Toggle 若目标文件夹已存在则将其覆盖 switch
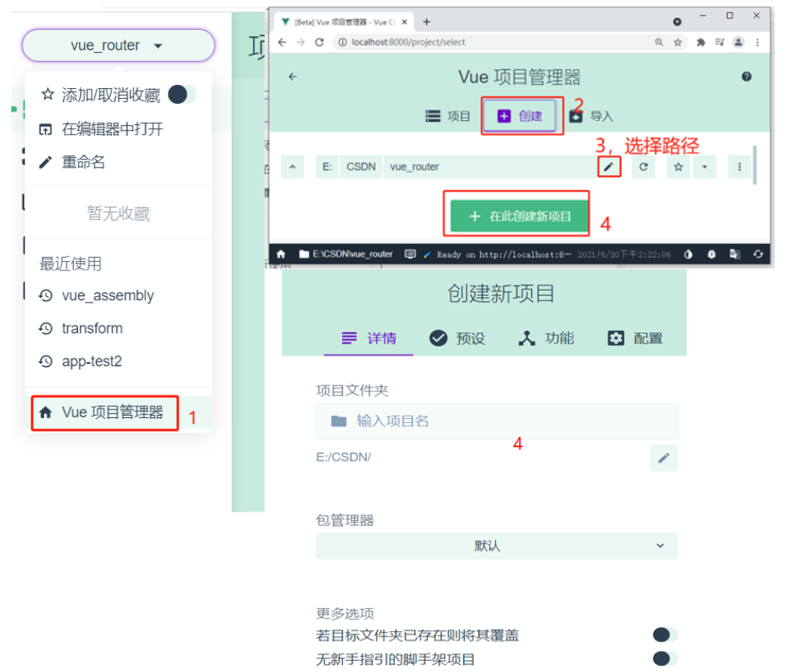Image resolution: width=786 pixels, height=672 pixels. [x=665, y=635]
